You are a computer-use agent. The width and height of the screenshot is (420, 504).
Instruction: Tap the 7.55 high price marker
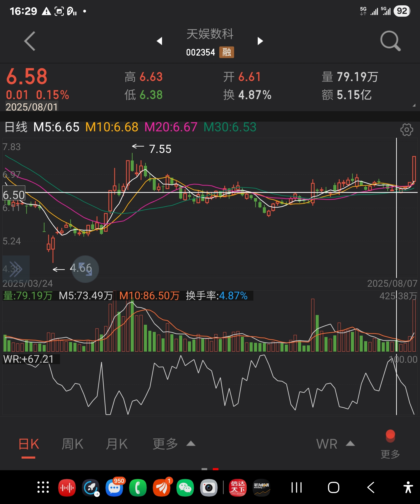click(160, 149)
